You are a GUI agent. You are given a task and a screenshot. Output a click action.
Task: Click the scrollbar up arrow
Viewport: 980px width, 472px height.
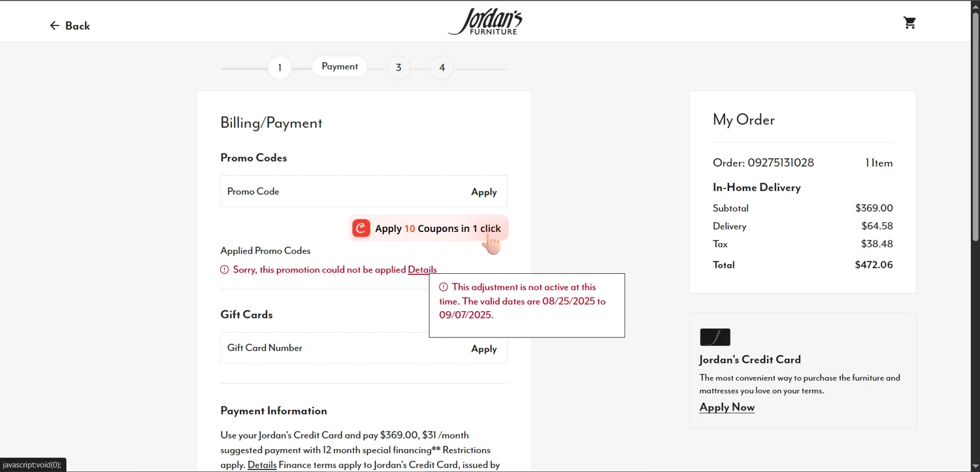point(975,5)
